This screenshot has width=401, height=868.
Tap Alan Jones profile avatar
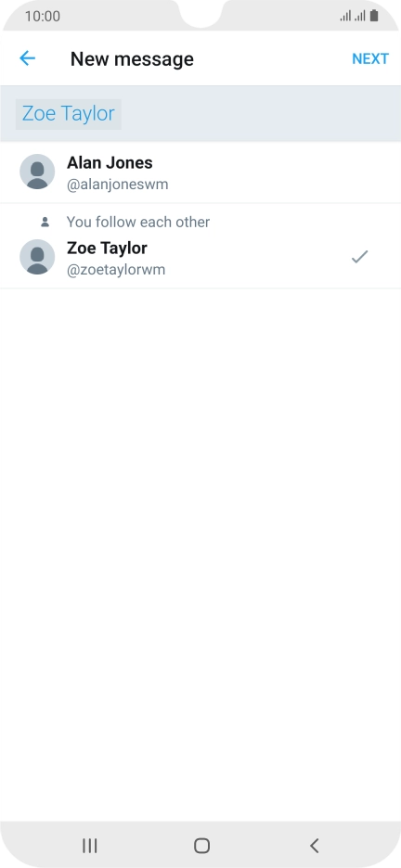tap(37, 172)
